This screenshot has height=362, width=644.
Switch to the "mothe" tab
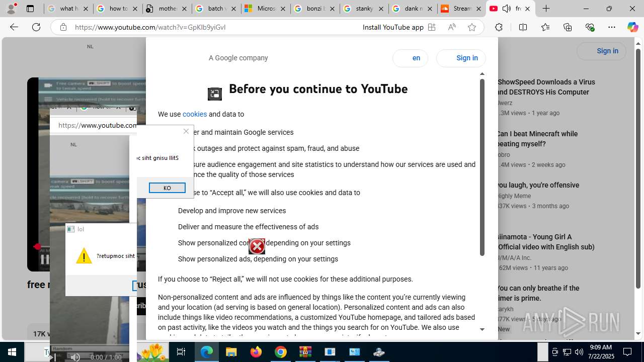click(167, 9)
